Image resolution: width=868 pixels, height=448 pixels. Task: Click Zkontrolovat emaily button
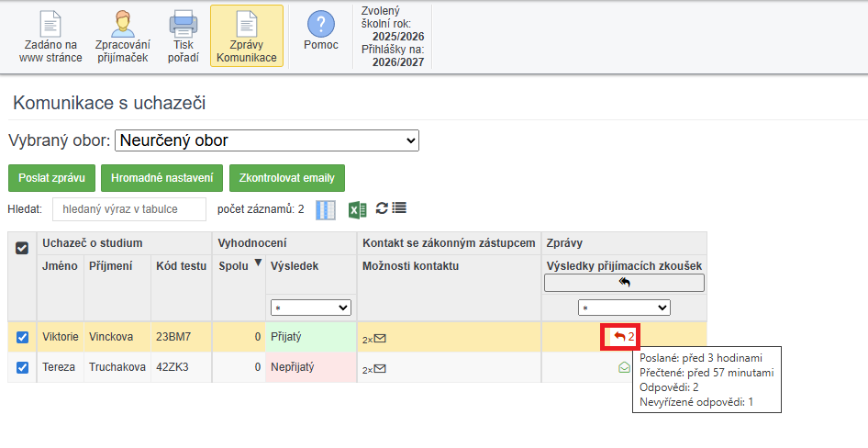coord(286,178)
